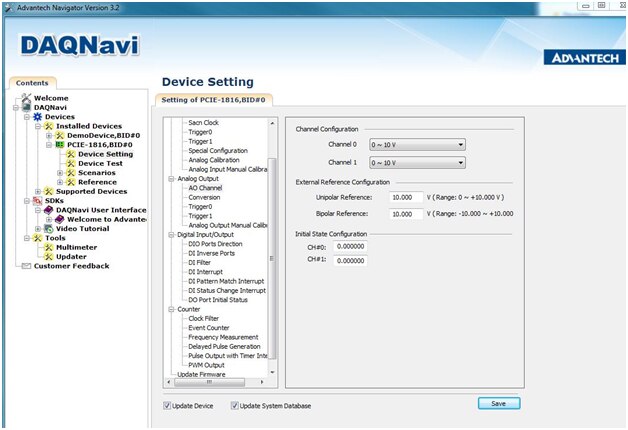Image resolution: width=628 pixels, height=430 pixels.
Task: Click the settings tree scroll up arrow
Action: click(x=272, y=123)
